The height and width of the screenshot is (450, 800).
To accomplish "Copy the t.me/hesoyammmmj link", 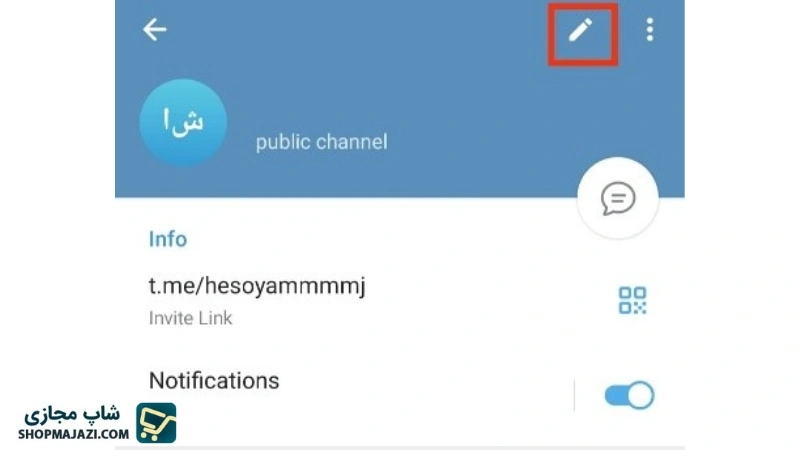I will tap(257, 286).
